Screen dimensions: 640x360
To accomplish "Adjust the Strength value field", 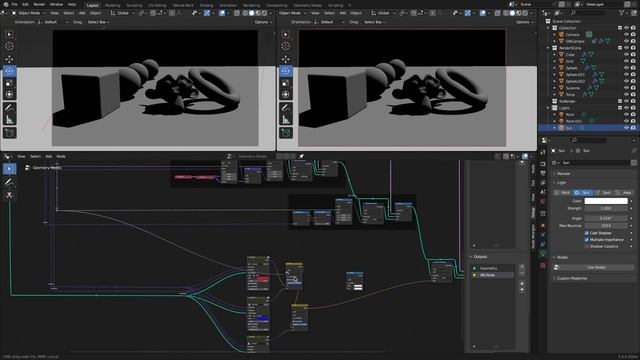I will [x=606, y=209].
